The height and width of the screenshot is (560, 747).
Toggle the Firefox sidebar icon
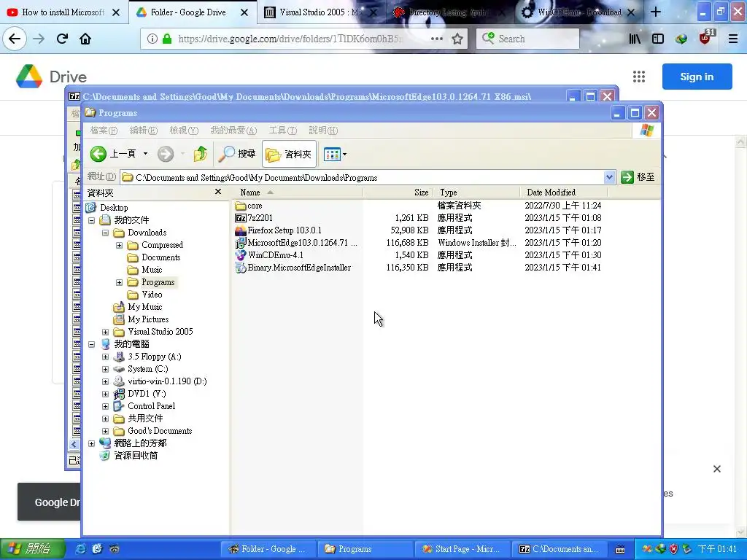pos(658,39)
